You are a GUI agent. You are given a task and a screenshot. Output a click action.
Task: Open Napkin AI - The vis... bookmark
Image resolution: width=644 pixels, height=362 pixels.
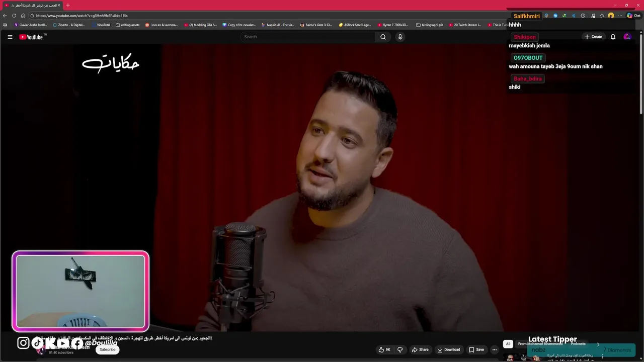pos(278,25)
